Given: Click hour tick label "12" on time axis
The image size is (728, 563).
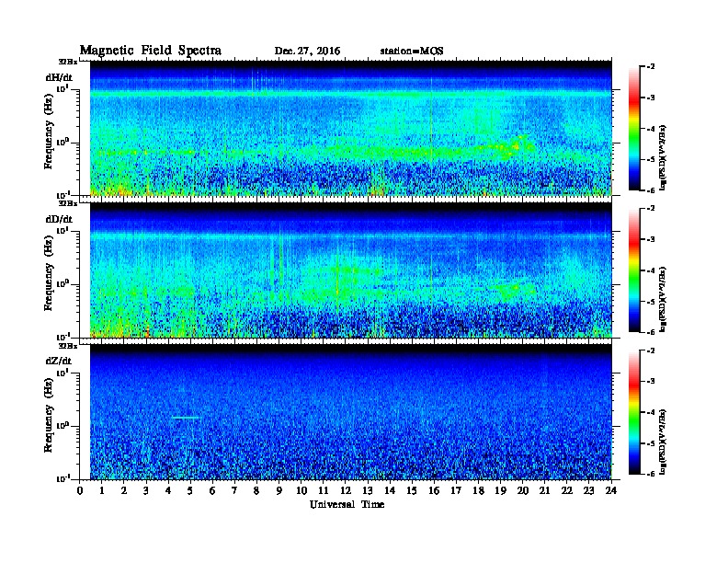Looking at the screenshot, I should point(346,490).
